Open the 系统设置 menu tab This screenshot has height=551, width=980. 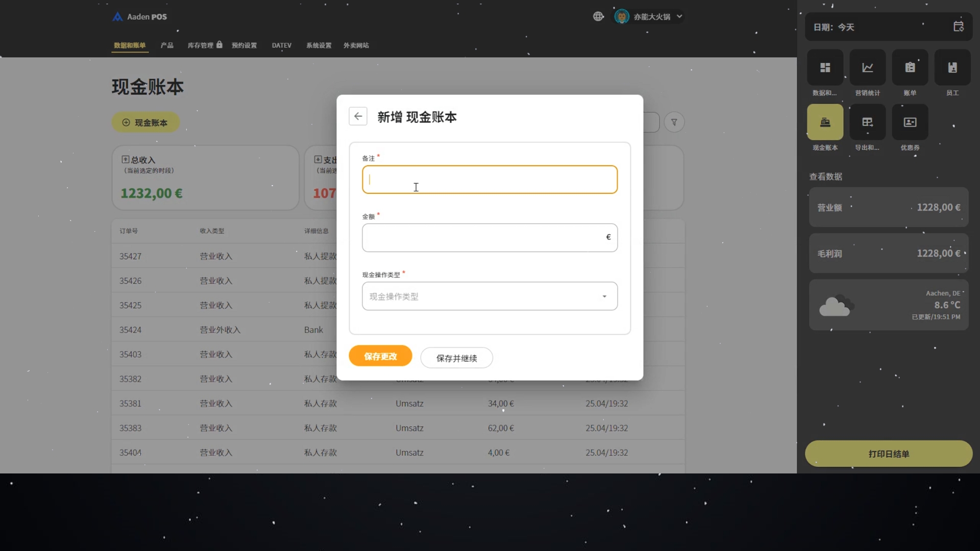(x=318, y=45)
